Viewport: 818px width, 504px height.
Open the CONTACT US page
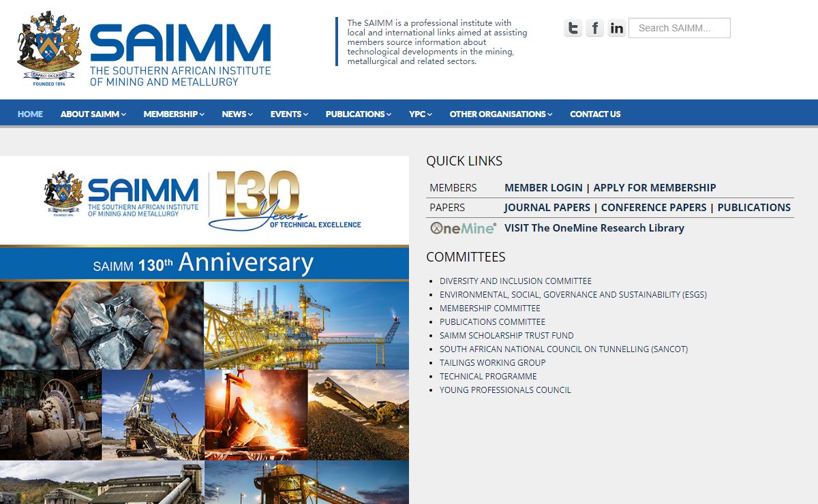pos(595,114)
